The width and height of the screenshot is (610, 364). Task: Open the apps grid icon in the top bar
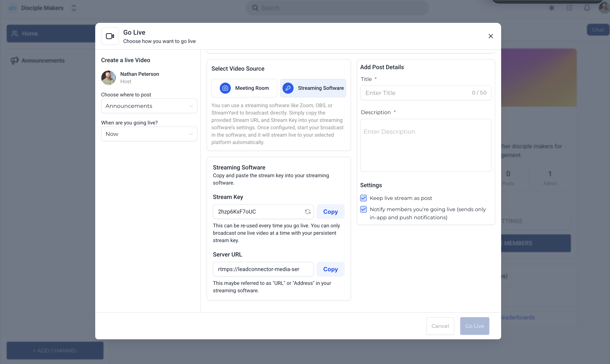point(569,8)
